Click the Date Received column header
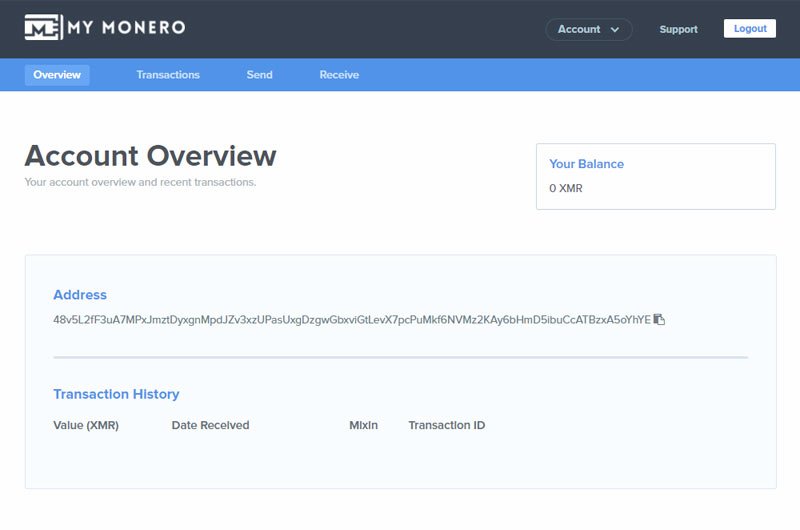Screen dimensions: 800x530 [210, 425]
